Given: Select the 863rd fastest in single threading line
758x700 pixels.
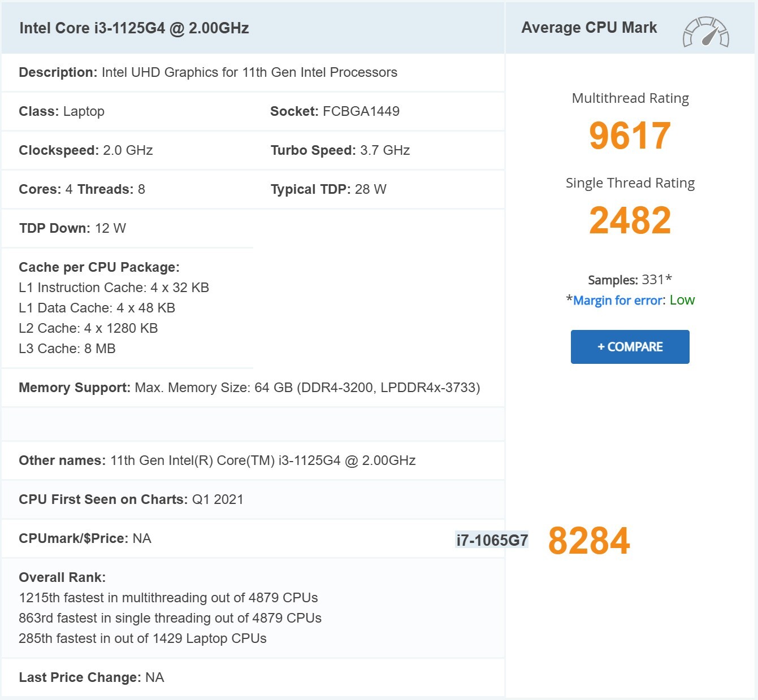Looking at the screenshot, I should pos(170,618).
